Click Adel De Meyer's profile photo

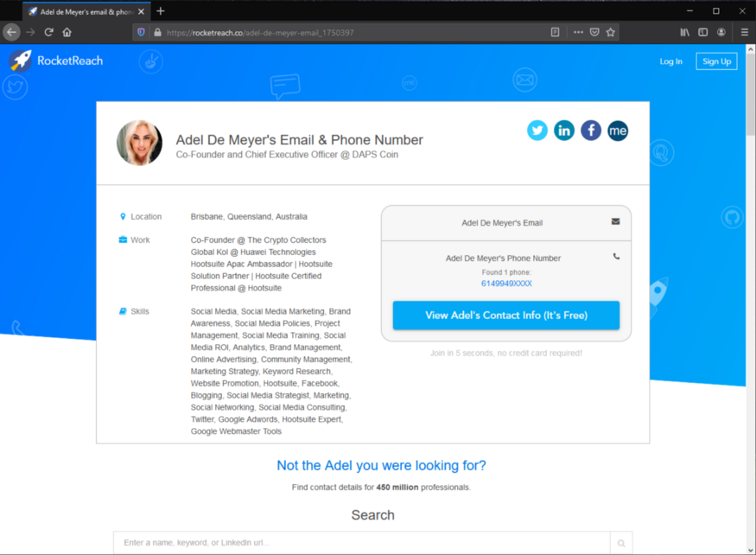pos(139,143)
